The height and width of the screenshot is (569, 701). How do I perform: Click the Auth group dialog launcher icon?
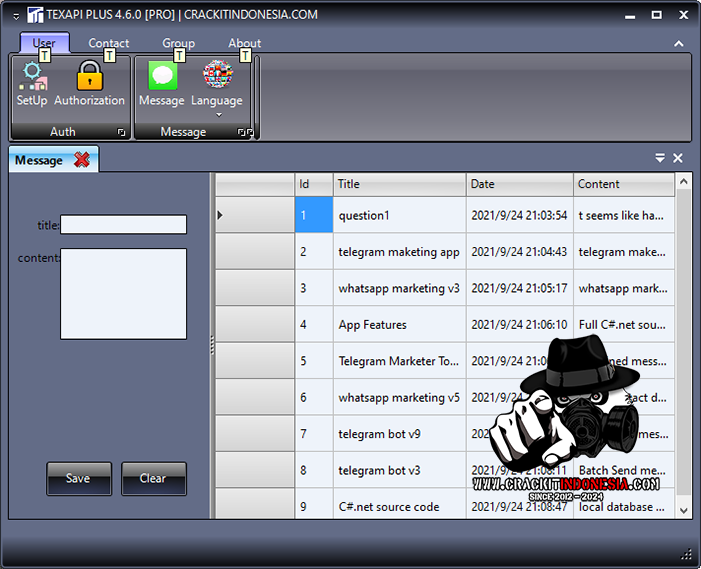pos(122,132)
